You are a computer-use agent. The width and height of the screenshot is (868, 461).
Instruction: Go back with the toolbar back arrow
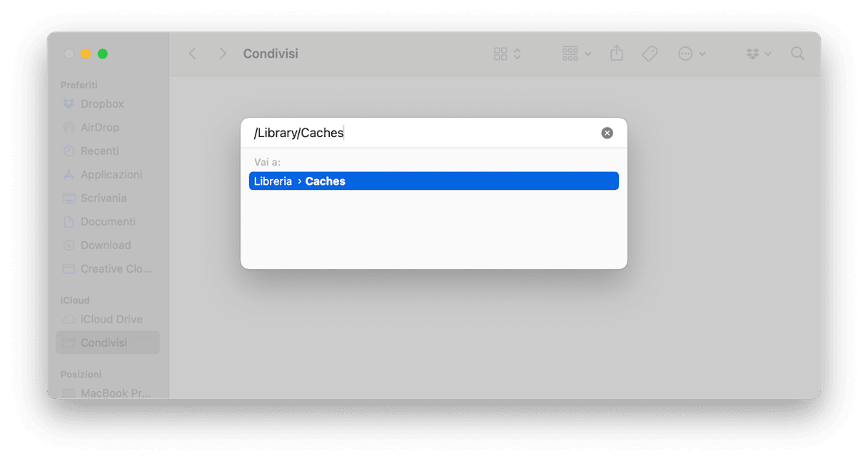[x=192, y=54]
